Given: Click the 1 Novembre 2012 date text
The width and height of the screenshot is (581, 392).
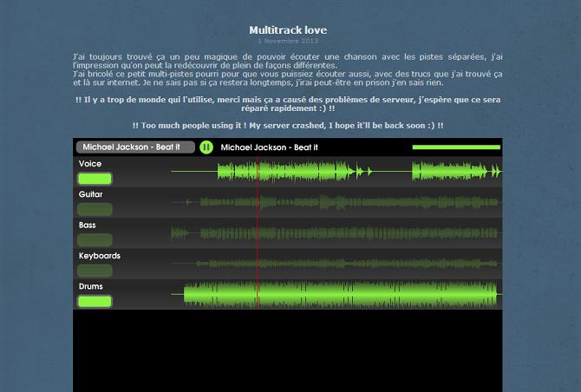Looking at the screenshot, I should 288,41.
